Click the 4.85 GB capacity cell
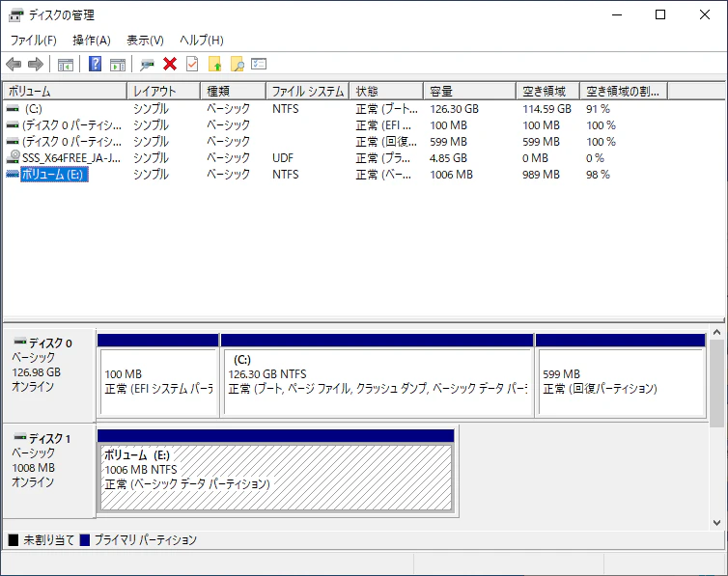Image resolution: width=728 pixels, height=576 pixels. (x=448, y=158)
